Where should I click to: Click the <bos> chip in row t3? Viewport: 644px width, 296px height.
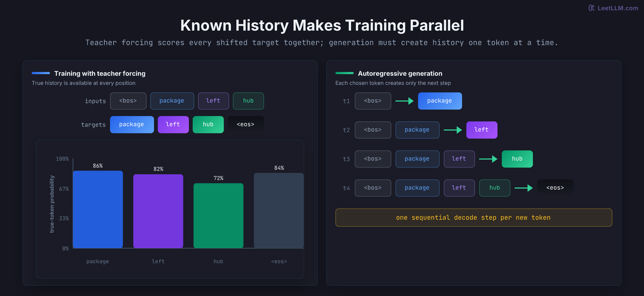pyautogui.click(x=373, y=159)
